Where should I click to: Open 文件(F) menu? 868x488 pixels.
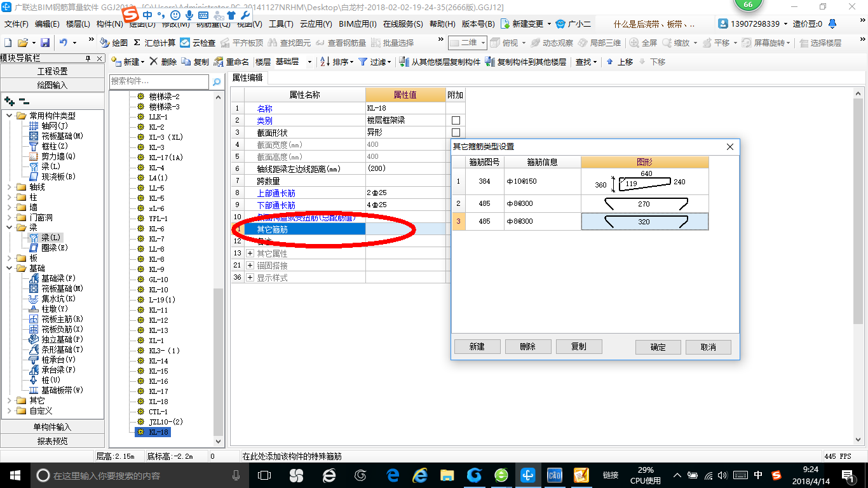[17, 24]
